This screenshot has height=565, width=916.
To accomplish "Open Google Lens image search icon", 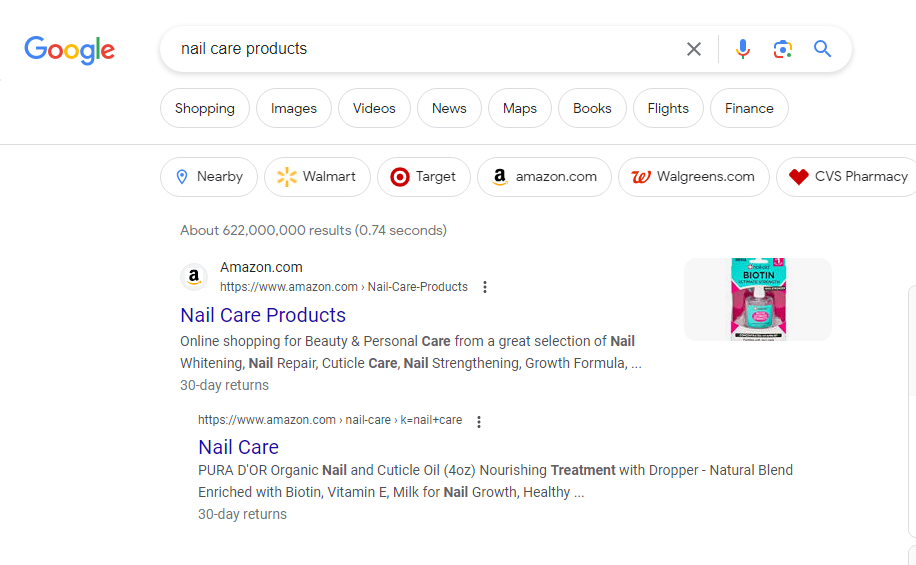I will coord(782,49).
